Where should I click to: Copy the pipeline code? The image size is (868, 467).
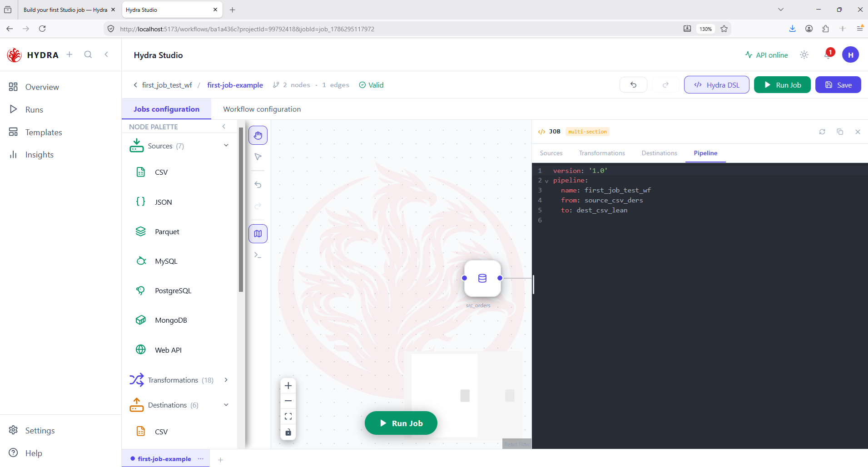(840, 132)
